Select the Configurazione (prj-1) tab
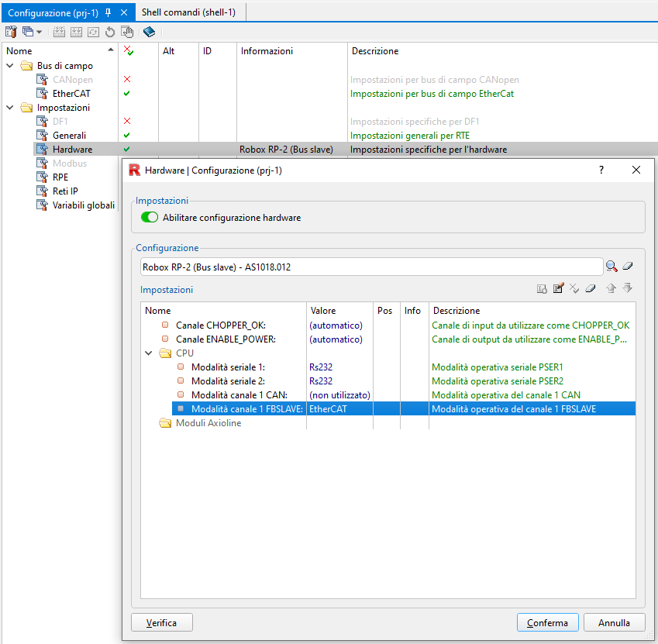This screenshot has height=644, width=658. (x=53, y=13)
